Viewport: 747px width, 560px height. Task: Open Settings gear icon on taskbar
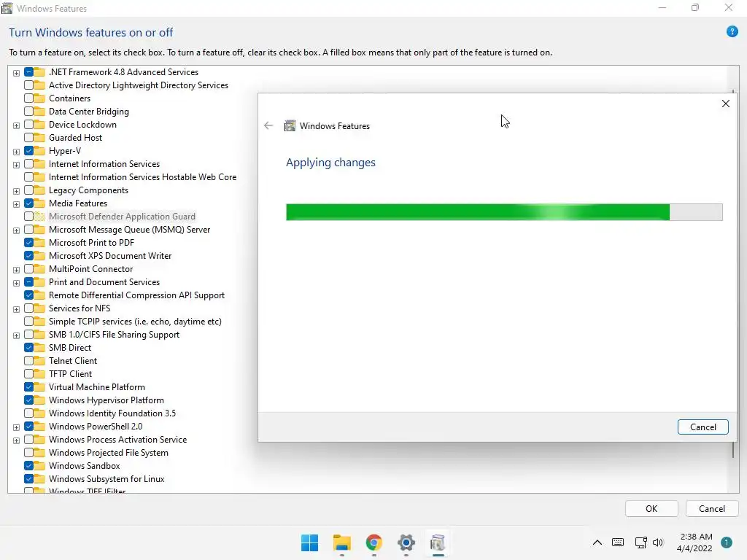coord(406,542)
